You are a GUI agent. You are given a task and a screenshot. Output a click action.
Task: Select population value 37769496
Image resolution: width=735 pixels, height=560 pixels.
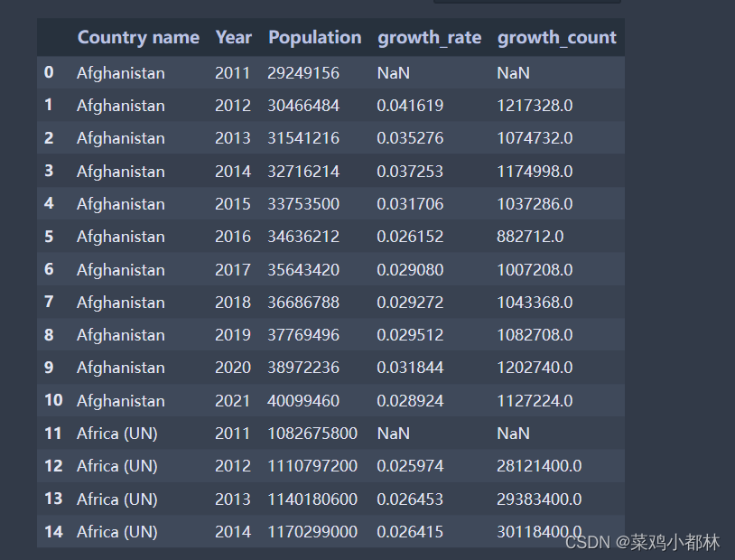[x=303, y=335]
